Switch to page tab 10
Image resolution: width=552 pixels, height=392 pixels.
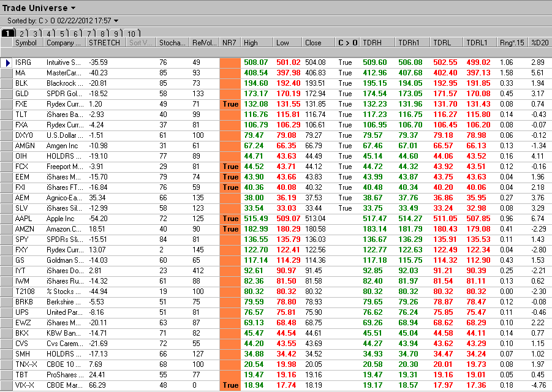point(131,34)
